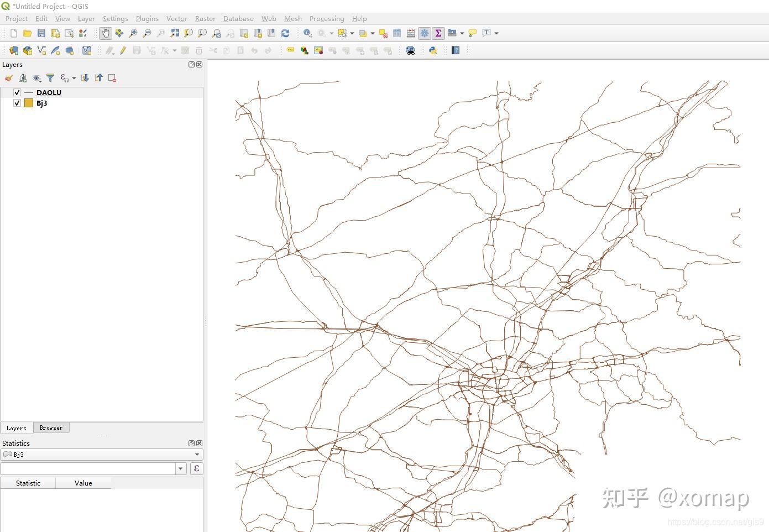Open expression editor in Statistics panel
The width and height of the screenshot is (769, 532).
196,468
